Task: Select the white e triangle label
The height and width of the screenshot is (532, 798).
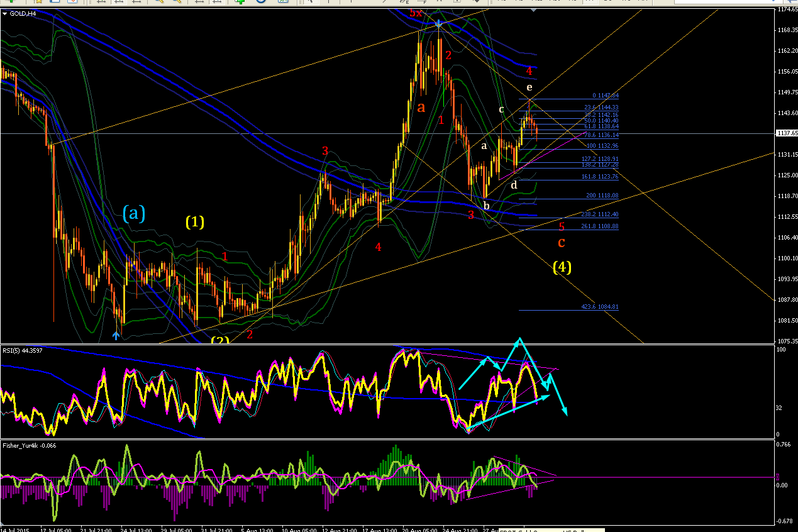Action: click(529, 87)
